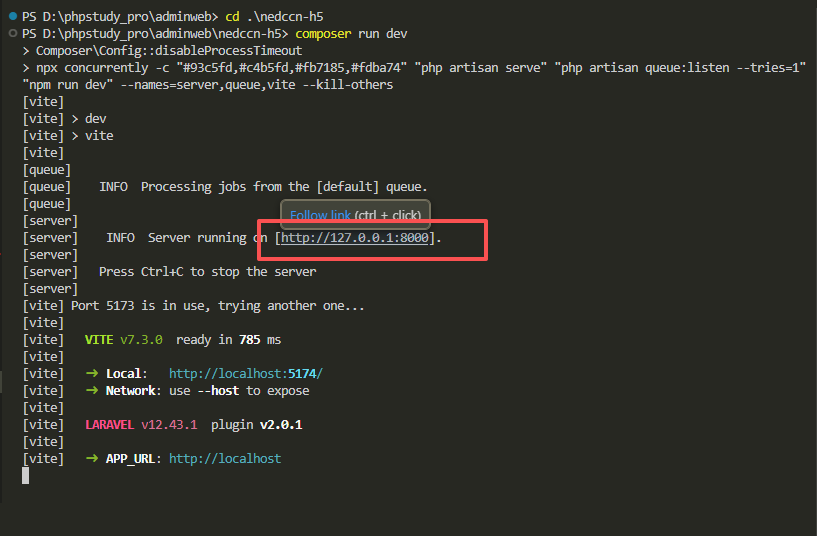
Task: Click the '[vite] > dev' line
Action: pos(64,119)
